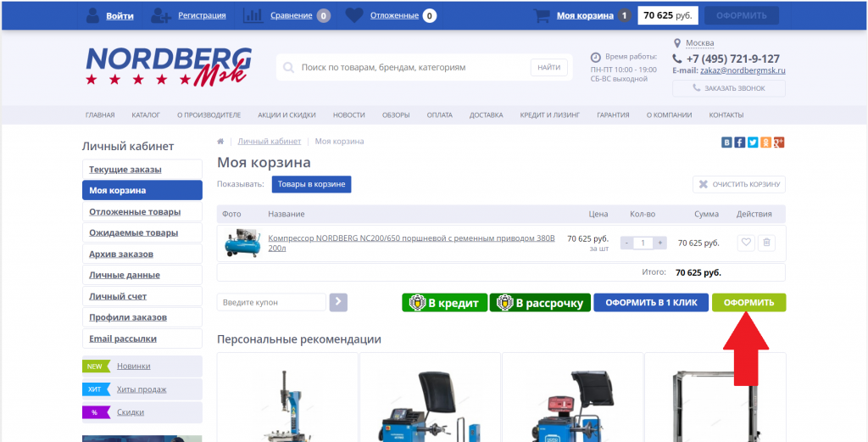Select the Товары в корзине filter
The width and height of the screenshot is (868, 442).
[311, 184]
